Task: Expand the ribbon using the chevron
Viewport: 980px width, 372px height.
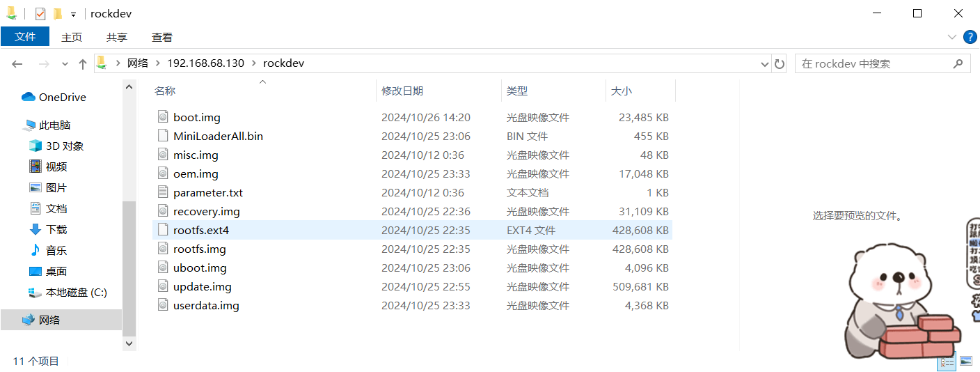Action: [x=951, y=37]
